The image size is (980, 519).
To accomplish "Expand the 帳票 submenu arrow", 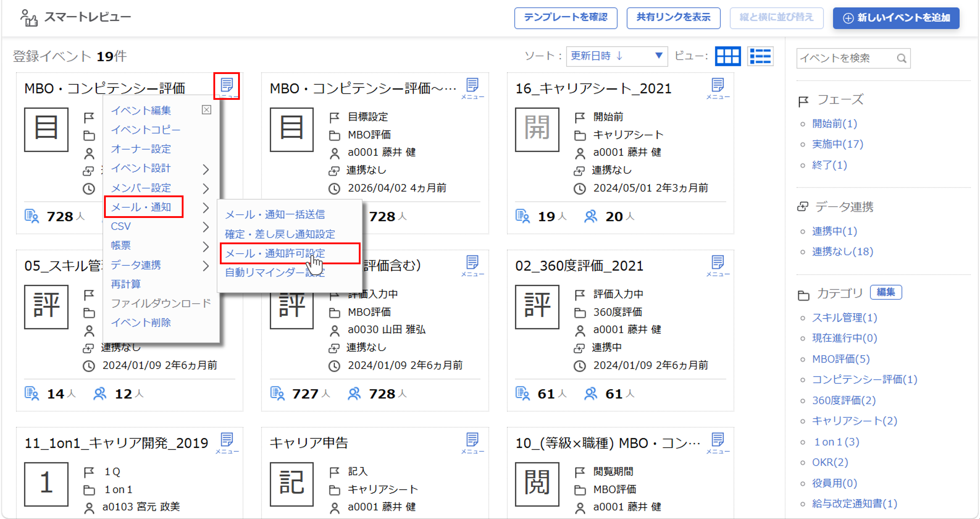I will click(x=206, y=246).
